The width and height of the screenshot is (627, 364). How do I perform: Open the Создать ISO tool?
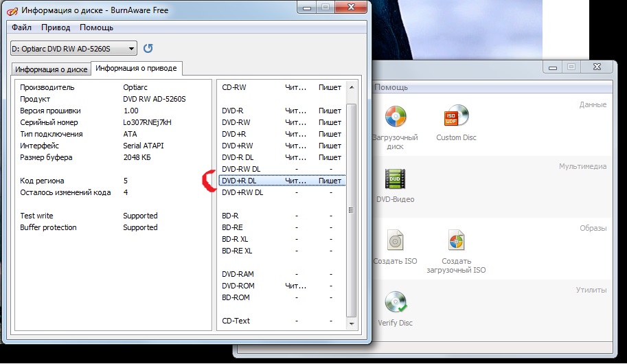pos(395,247)
